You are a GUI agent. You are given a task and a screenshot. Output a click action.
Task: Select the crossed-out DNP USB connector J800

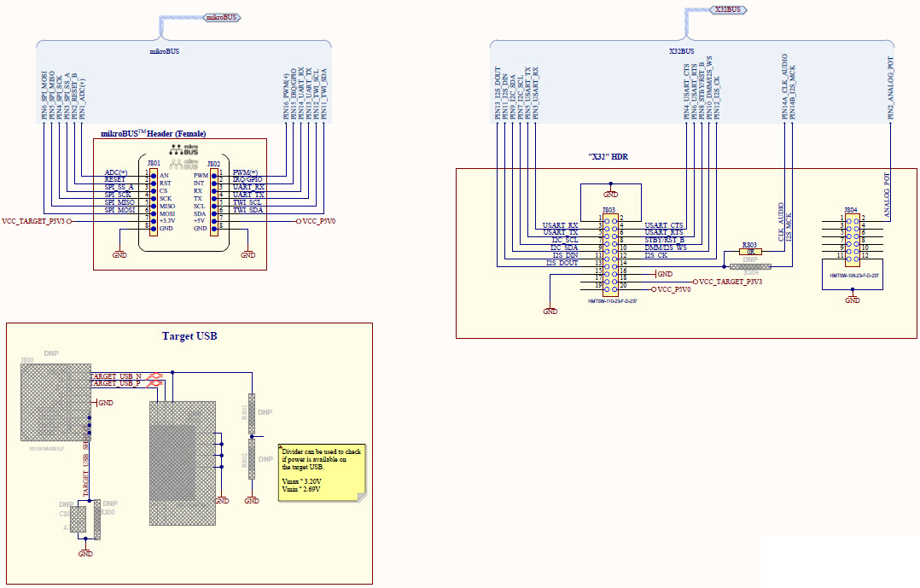click(x=55, y=401)
